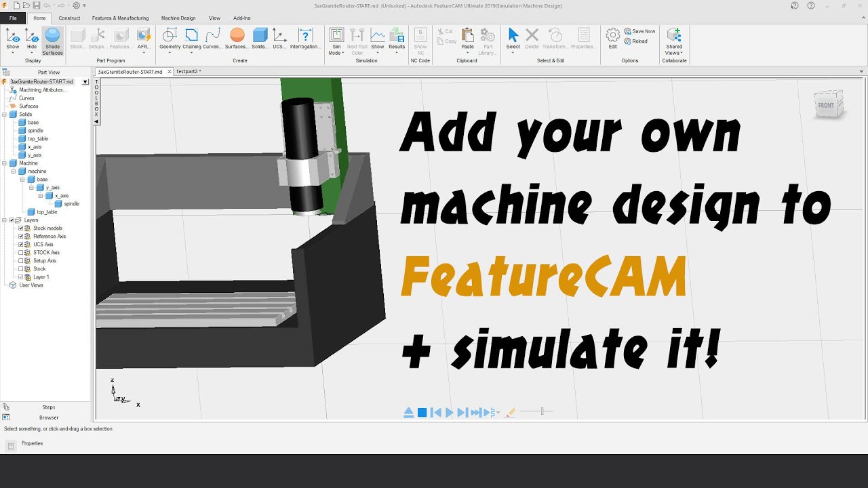Enable the Stock layer checkbox
Image resolution: width=868 pixels, height=488 pixels.
point(20,269)
